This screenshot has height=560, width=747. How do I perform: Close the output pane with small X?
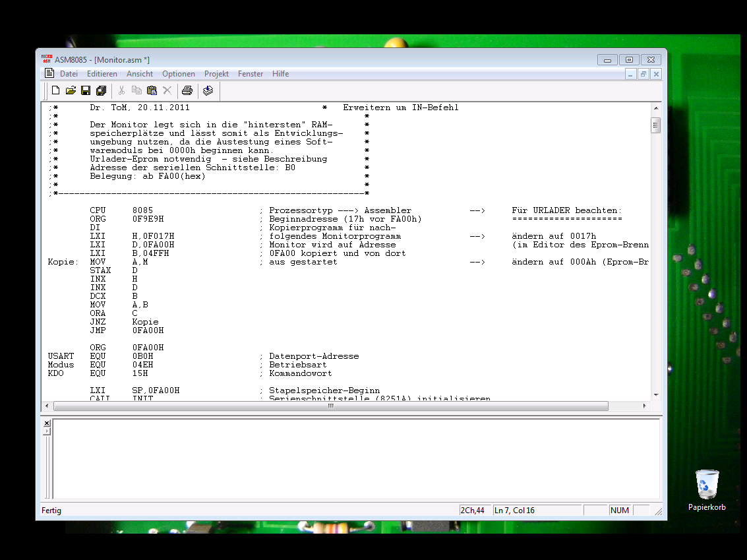coord(47,423)
